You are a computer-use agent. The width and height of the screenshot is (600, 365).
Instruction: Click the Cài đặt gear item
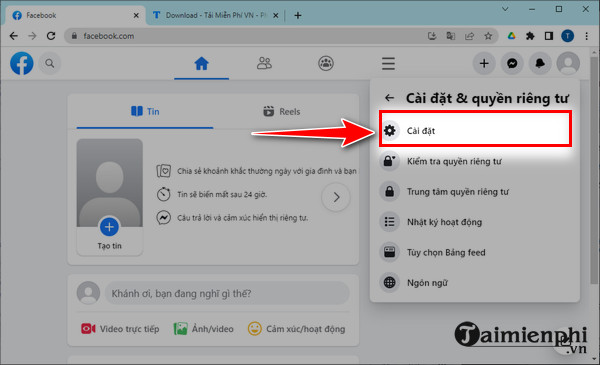tap(476, 129)
